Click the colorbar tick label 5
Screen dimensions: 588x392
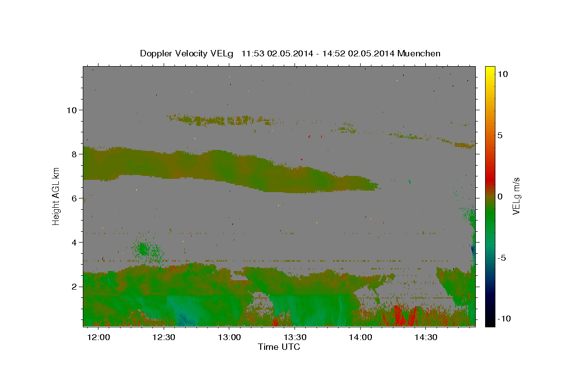click(x=500, y=135)
